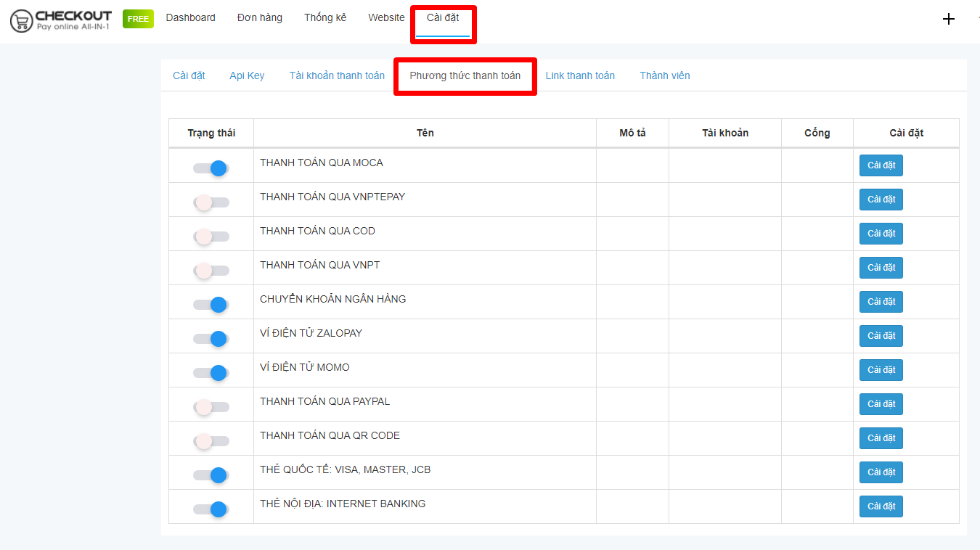Screen dimensions: 980x550
Task: Switch off VÍ ĐIỆN TỬ MOMO
Action: tap(211, 373)
